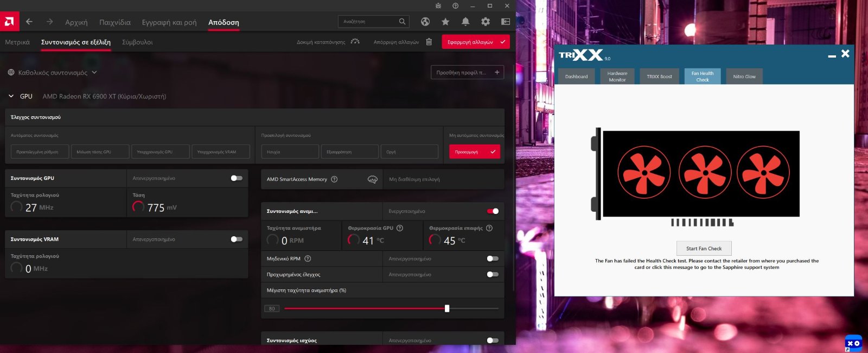This screenshot has width=868, height=353.
Task: Collapse the GPU section chevron
Action: click(11, 96)
